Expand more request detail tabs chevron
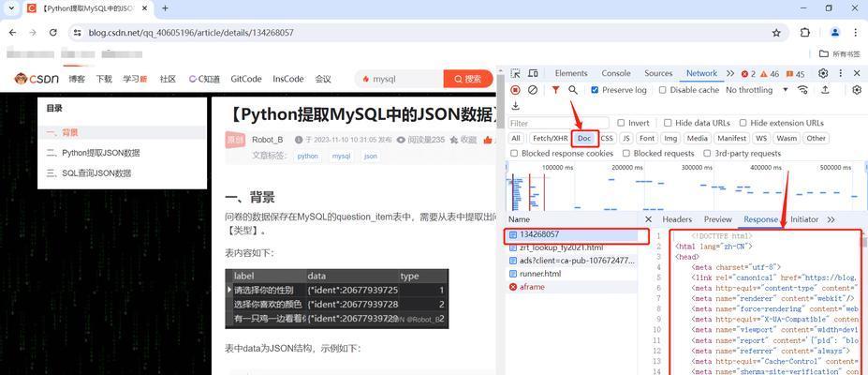This screenshot has height=375, width=868. click(831, 220)
